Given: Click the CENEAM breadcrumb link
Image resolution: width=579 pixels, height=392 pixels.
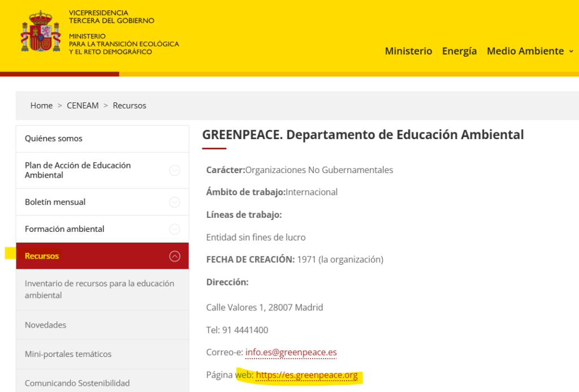Looking at the screenshot, I should coord(83,105).
